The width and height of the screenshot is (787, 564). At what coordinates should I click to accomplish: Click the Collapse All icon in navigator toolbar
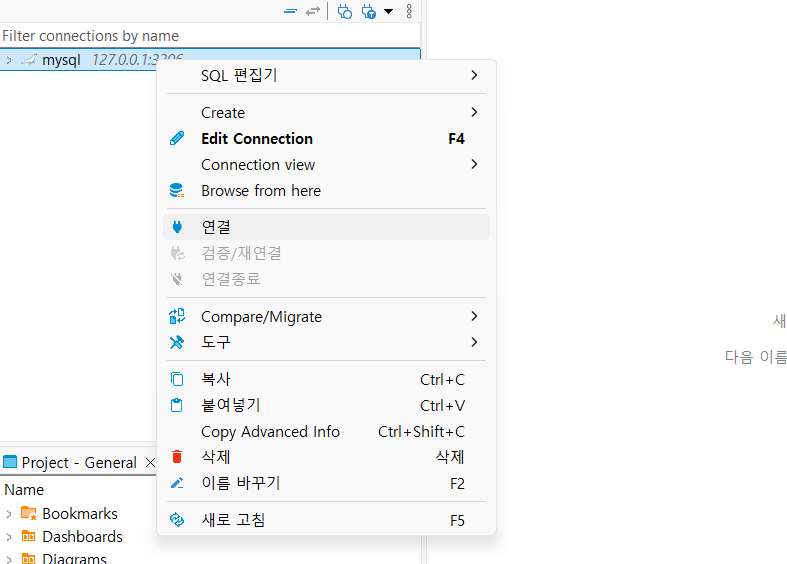click(x=290, y=11)
